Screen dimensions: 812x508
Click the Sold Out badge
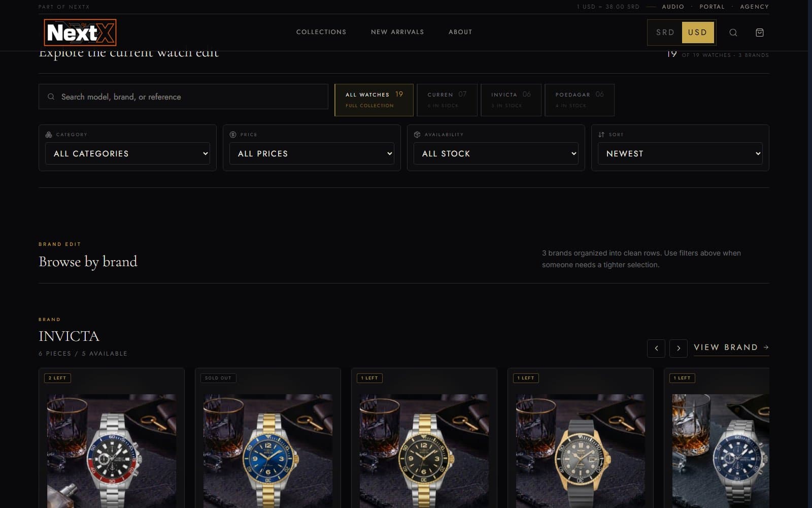tap(218, 378)
